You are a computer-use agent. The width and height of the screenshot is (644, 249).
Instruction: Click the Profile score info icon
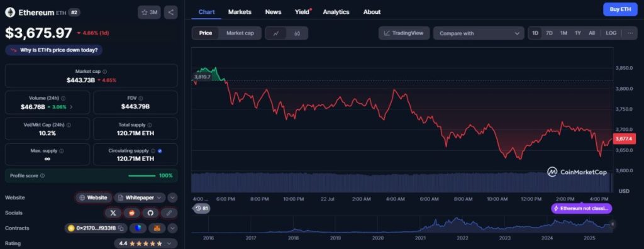click(x=42, y=176)
